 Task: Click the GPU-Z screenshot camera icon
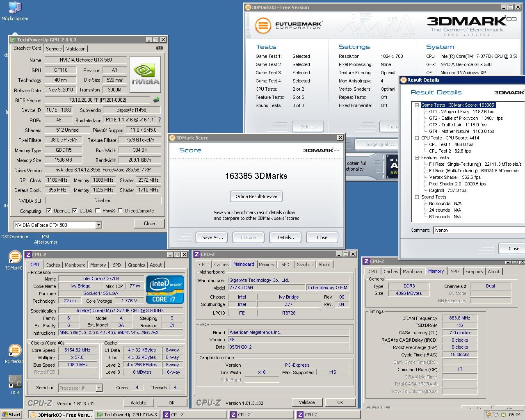coord(160,48)
